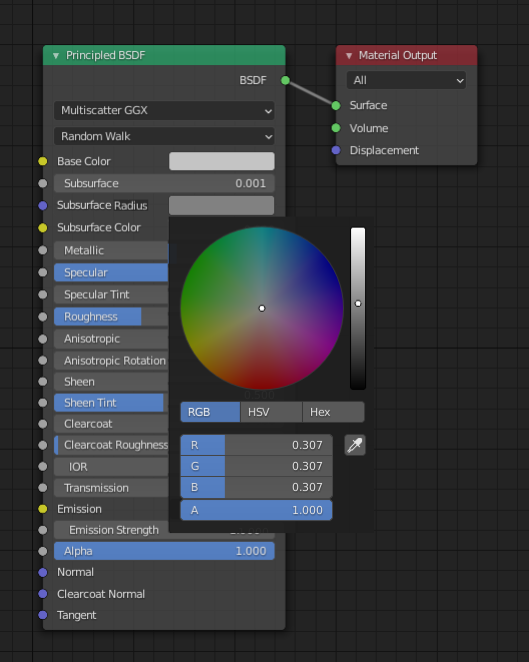Click the Subsurface value field
Viewport: 529px width, 662px height.
(164, 183)
